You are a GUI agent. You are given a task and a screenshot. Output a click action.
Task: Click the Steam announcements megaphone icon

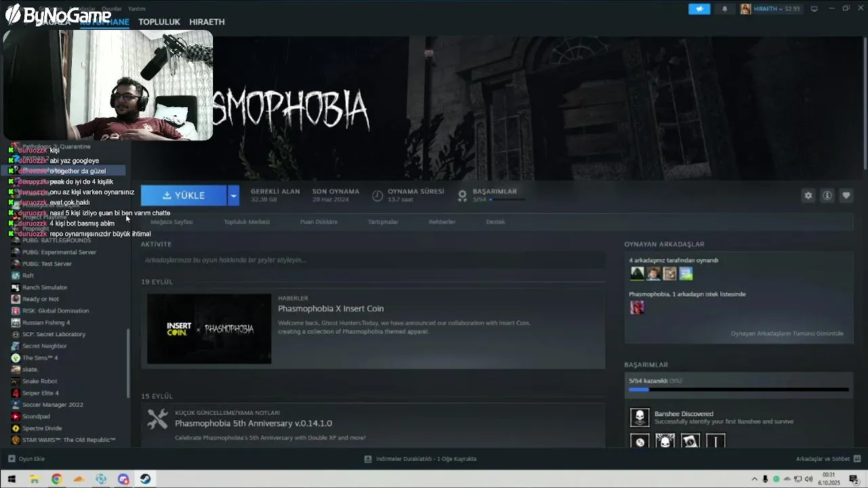pos(699,9)
